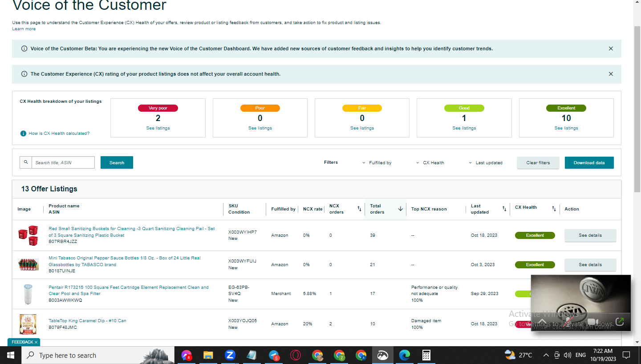Sort listings by NCX orders
This screenshot has height=364, width=641.
coord(359,209)
